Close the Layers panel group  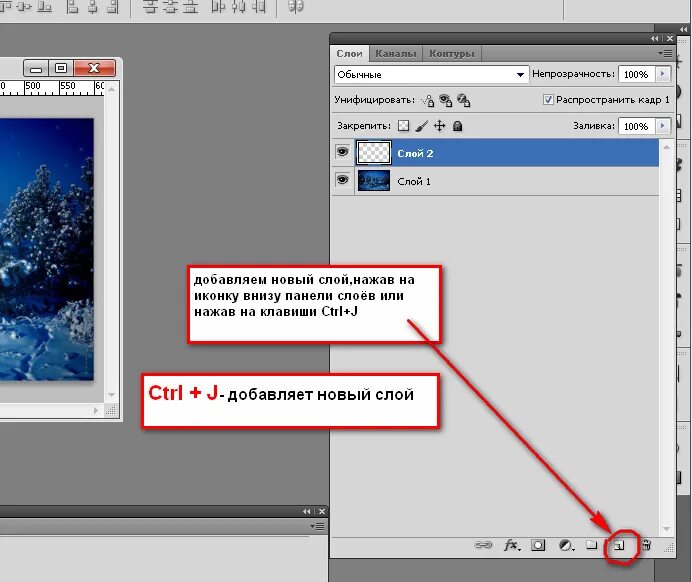[670, 39]
